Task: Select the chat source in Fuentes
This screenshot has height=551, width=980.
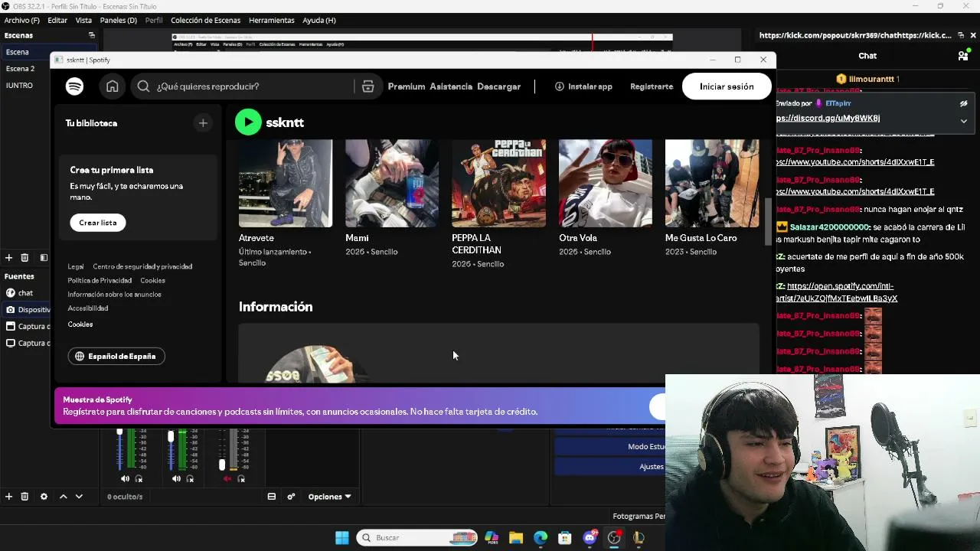Action: click(25, 293)
